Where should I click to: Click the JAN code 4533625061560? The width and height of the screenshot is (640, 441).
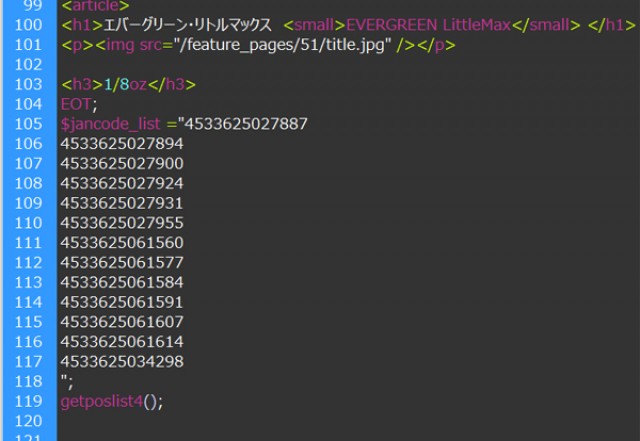[122, 243]
